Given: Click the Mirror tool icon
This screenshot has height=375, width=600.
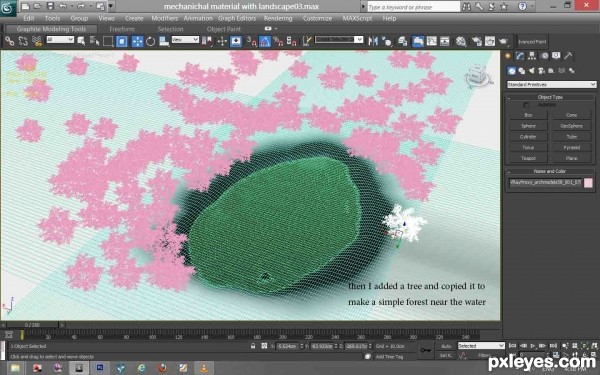Looking at the screenshot, I should 373,41.
